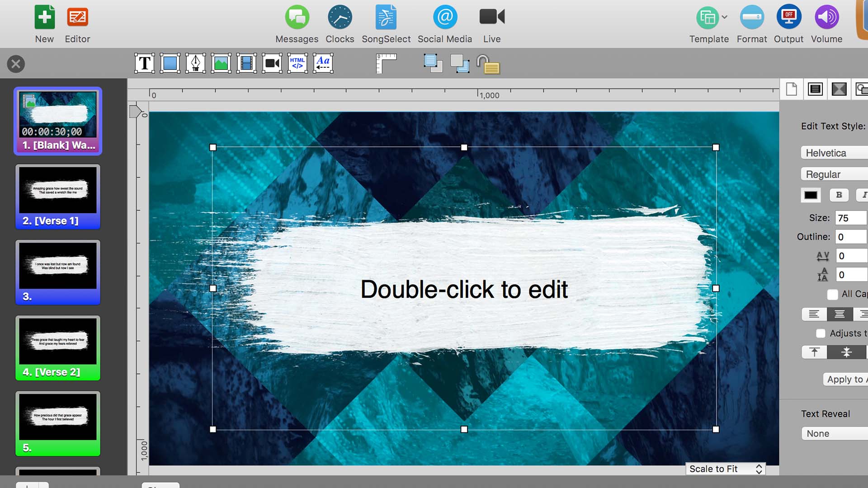Bring selected object forward
The width and height of the screenshot is (868, 488).
(x=433, y=63)
